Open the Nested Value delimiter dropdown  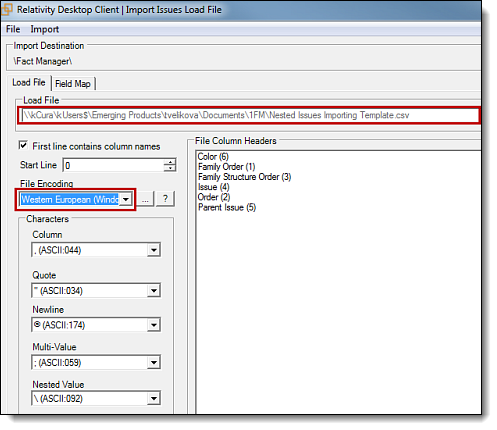click(153, 398)
